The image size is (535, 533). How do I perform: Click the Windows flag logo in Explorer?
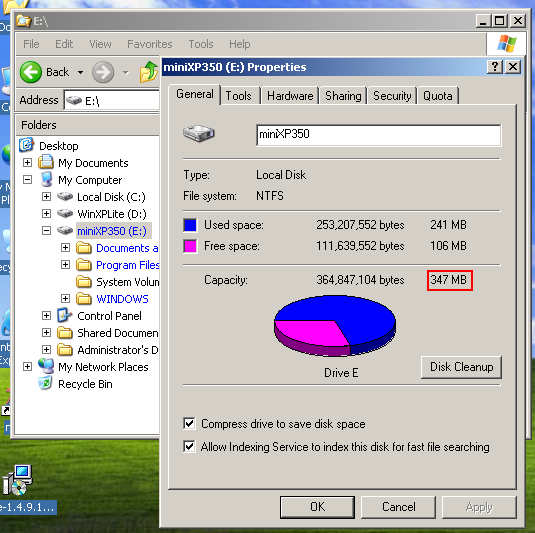507,44
